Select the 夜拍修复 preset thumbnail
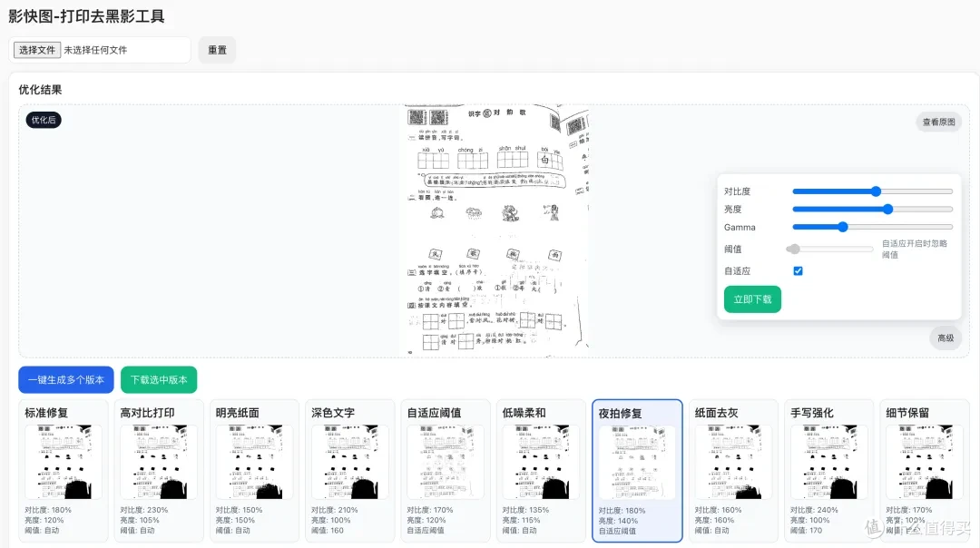Viewport: 980px width, 548px height. tap(637, 463)
